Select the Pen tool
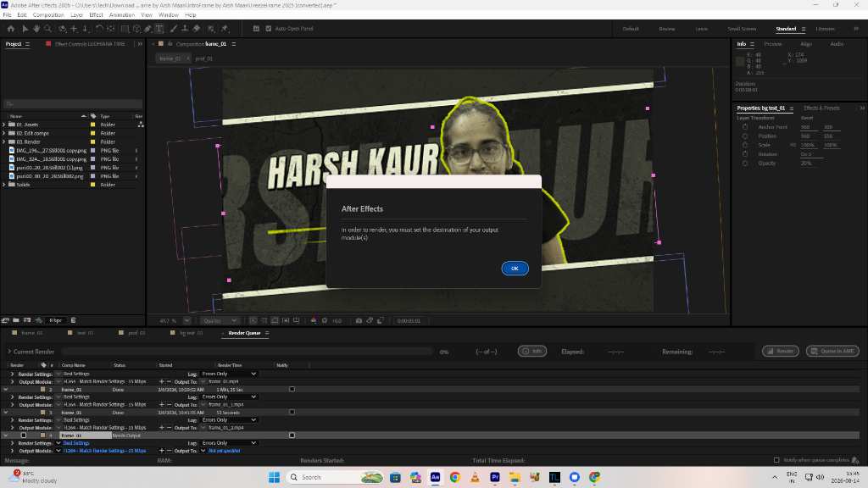Image resolution: width=868 pixels, height=488 pixels. [147, 29]
